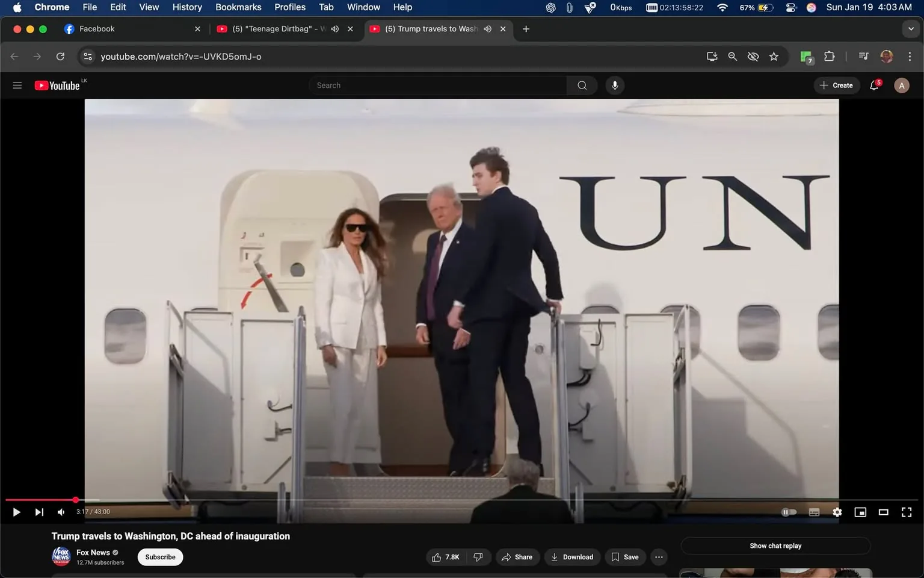This screenshot has width=924, height=578.
Task: Show chat replay for the video
Action: 775,545
